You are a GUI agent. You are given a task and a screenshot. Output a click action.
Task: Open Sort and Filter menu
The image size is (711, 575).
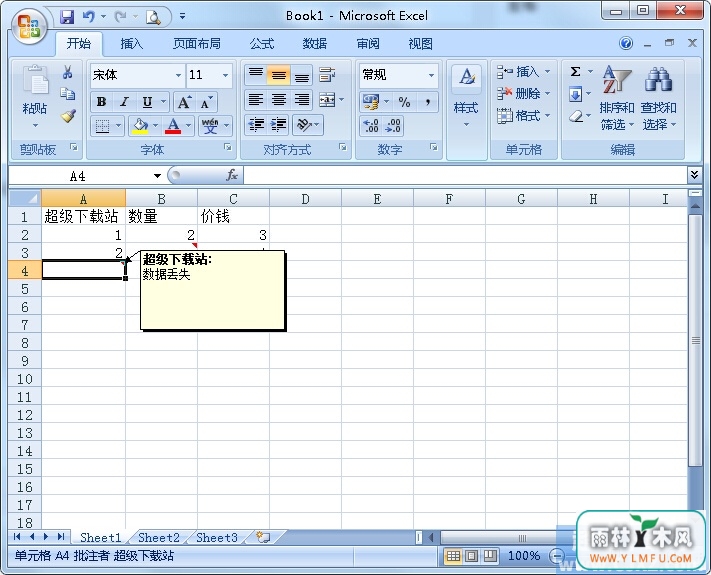pyautogui.click(x=617, y=98)
